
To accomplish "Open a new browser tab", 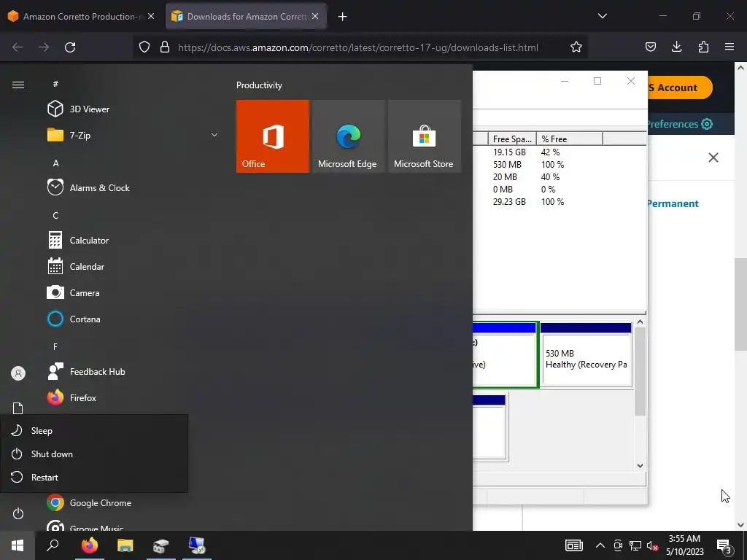I will (343, 17).
